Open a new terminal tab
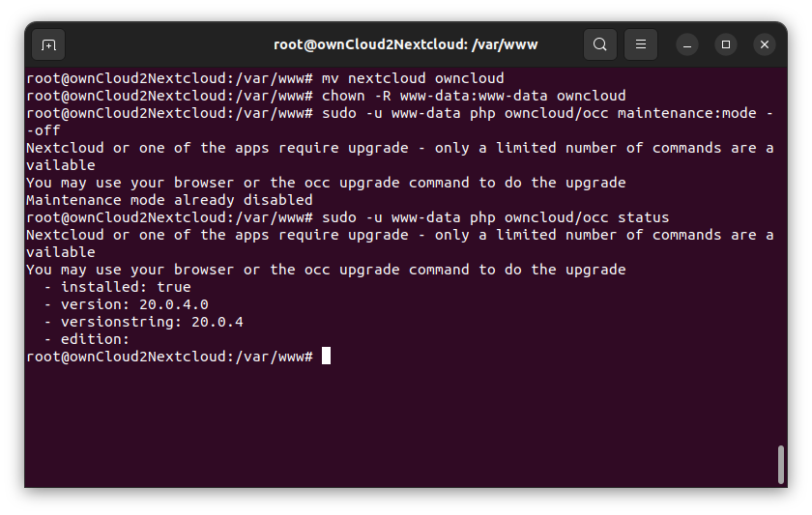This screenshot has width=812, height=515. click(48, 45)
